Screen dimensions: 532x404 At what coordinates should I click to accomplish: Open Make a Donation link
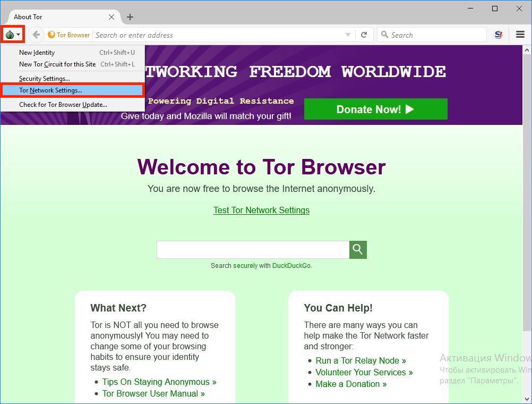pos(351,384)
